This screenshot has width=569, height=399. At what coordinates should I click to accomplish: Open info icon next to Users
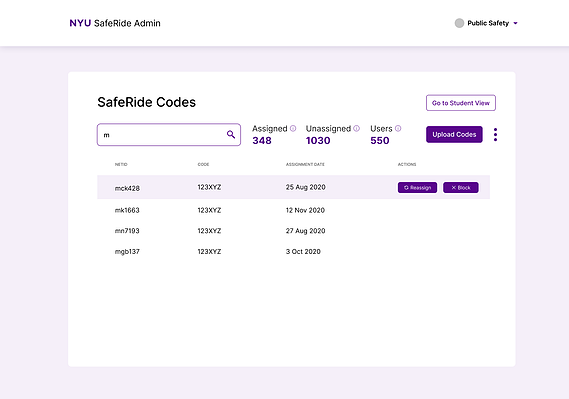[398, 128]
